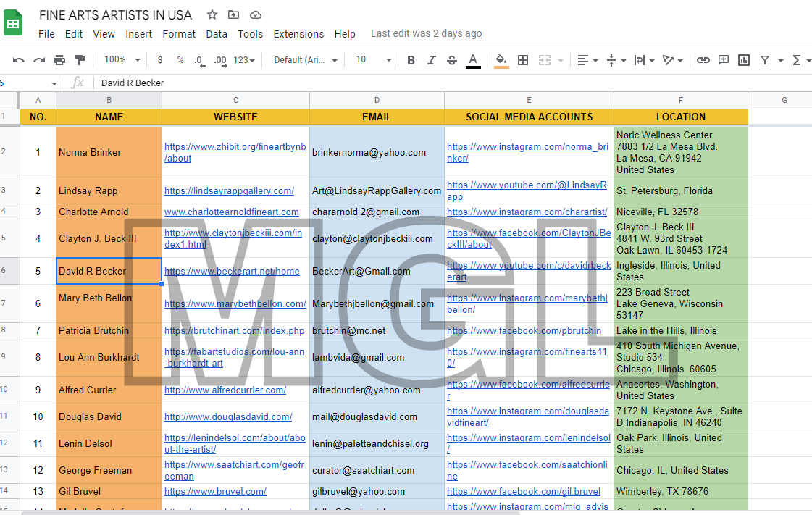The width and height of the screenshot is (812, 515).
Task: Open the charlottearnoldfineart.com link
Action: [x=232, y=212]
